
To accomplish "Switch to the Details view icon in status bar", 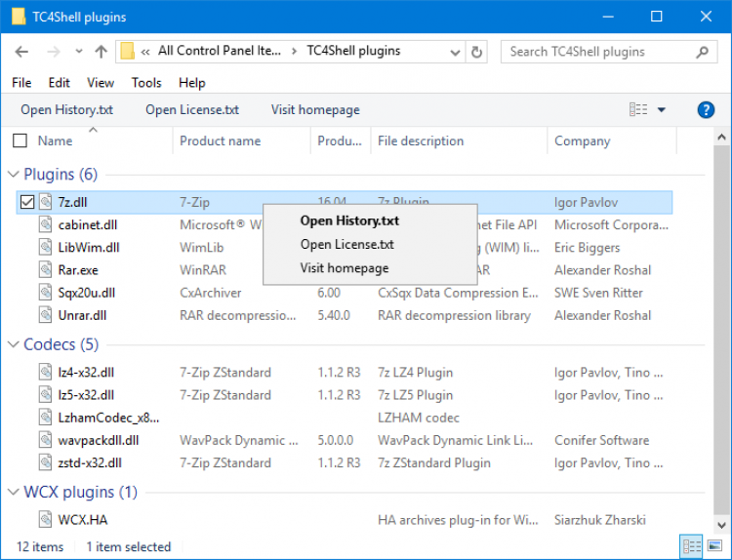I will [691, 546].
